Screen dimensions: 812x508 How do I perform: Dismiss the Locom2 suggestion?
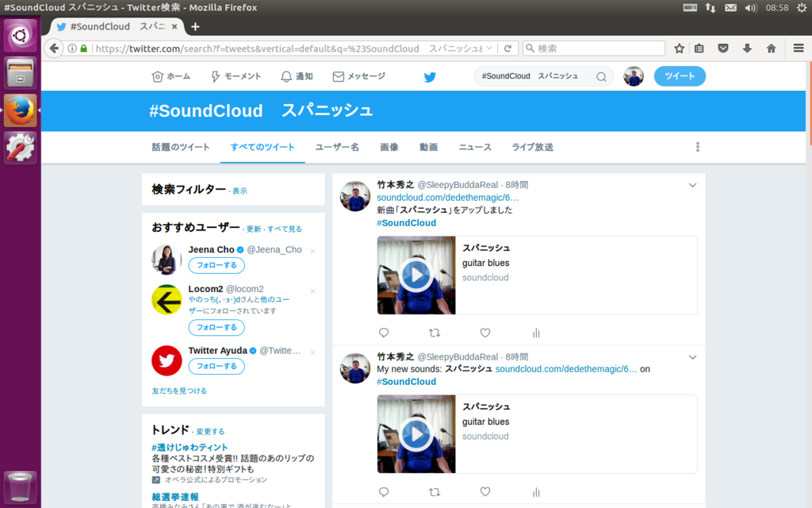click(x=312, y=291)
